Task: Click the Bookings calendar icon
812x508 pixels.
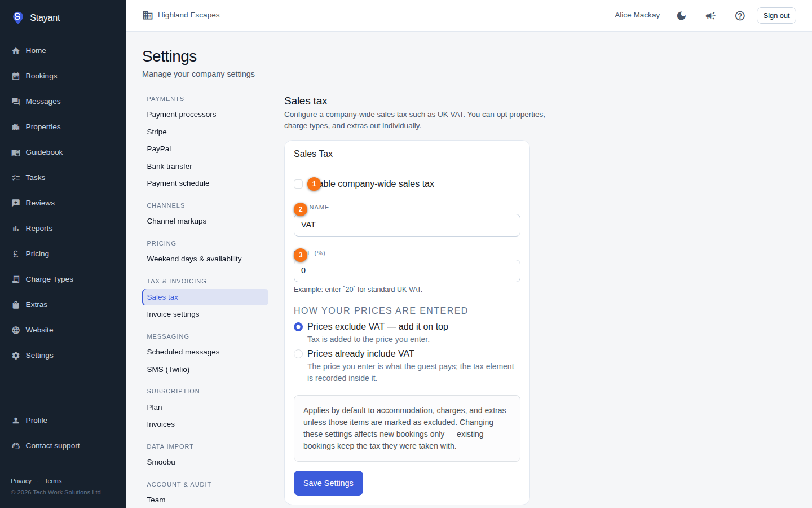Action: click(x=16, y=76)
